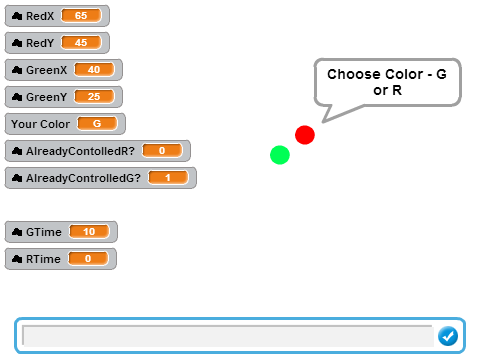Click the cloud icon beside RedX
Image resolution: width=480 pixels, height=360 pixels.
(x=17, y=16)
